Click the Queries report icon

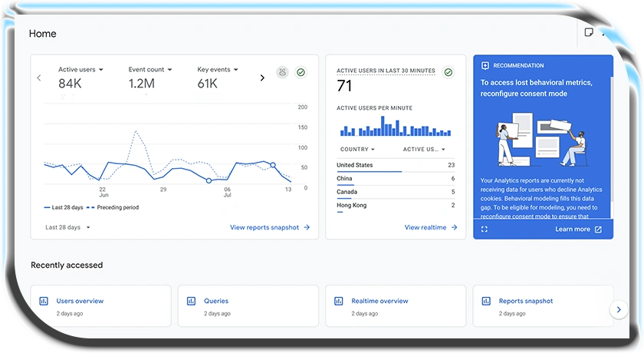point(191,301)
